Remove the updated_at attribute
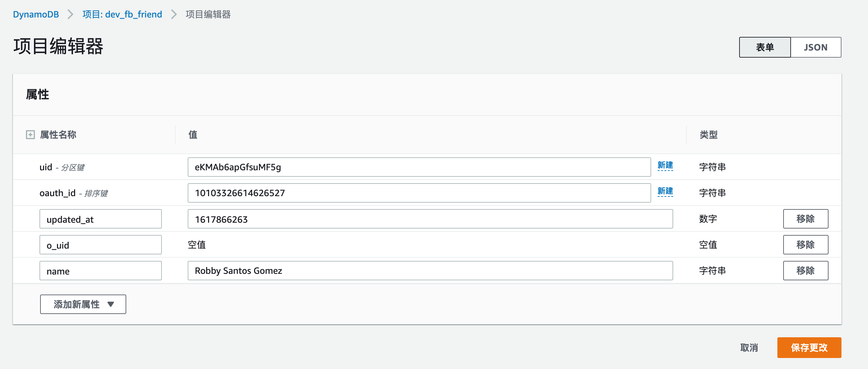868x369 pixels. (x=806, y=219)
